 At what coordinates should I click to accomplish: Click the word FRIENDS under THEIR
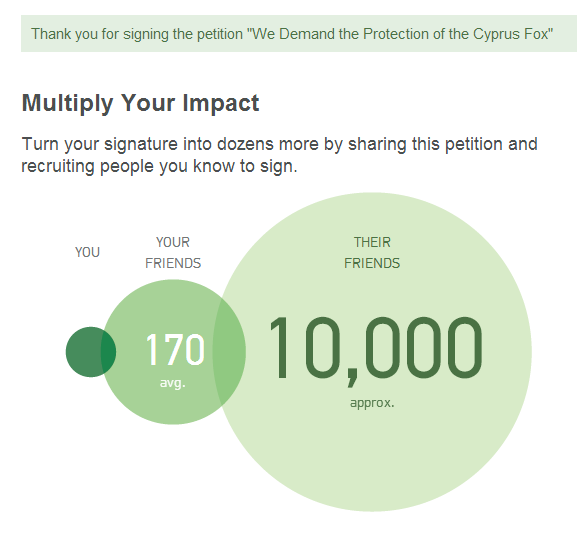(x=372, y=263)
